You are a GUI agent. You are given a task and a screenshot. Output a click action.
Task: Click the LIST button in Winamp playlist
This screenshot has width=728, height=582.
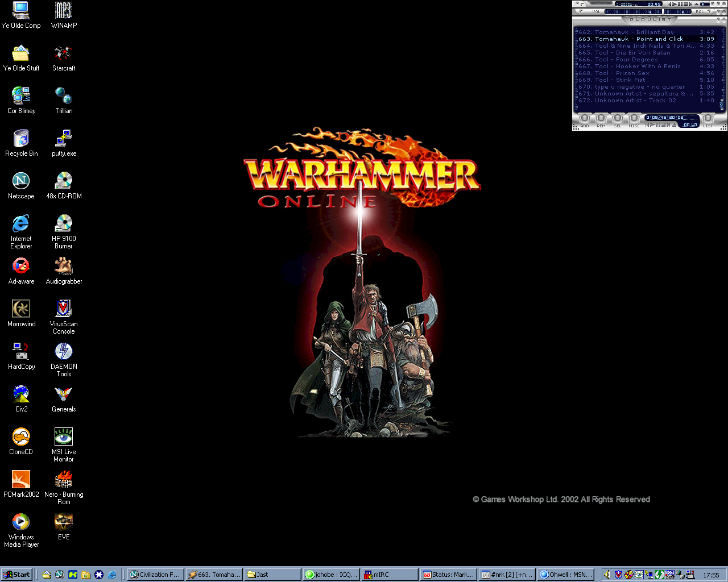pyautogui.click(x=708, y=120)
